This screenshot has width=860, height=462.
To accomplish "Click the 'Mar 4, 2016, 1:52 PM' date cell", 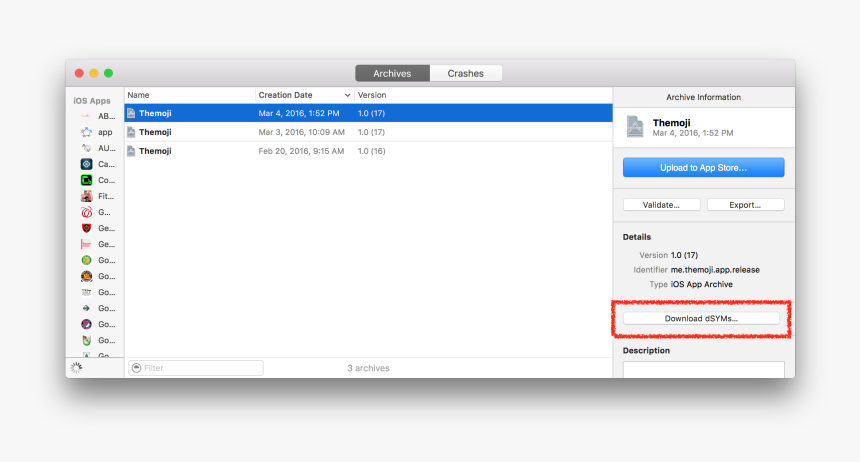I will pos(299,113).
